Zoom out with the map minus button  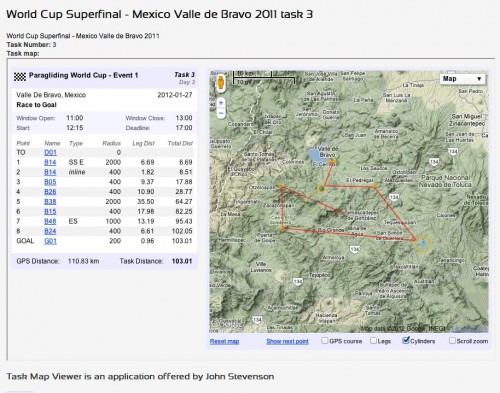pyautogui.click(x=221, y=113)
